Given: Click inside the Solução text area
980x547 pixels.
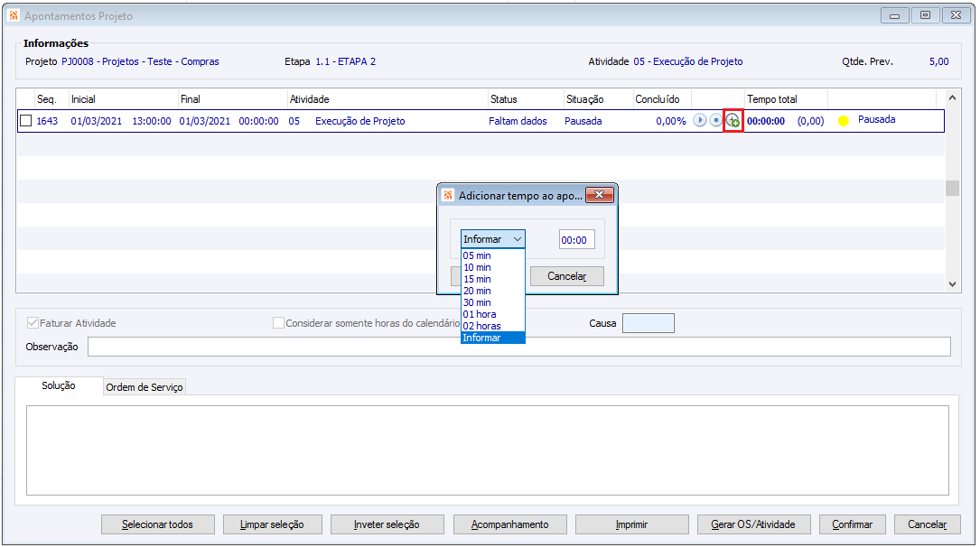Looking at the screenshot, I should 488,450.
